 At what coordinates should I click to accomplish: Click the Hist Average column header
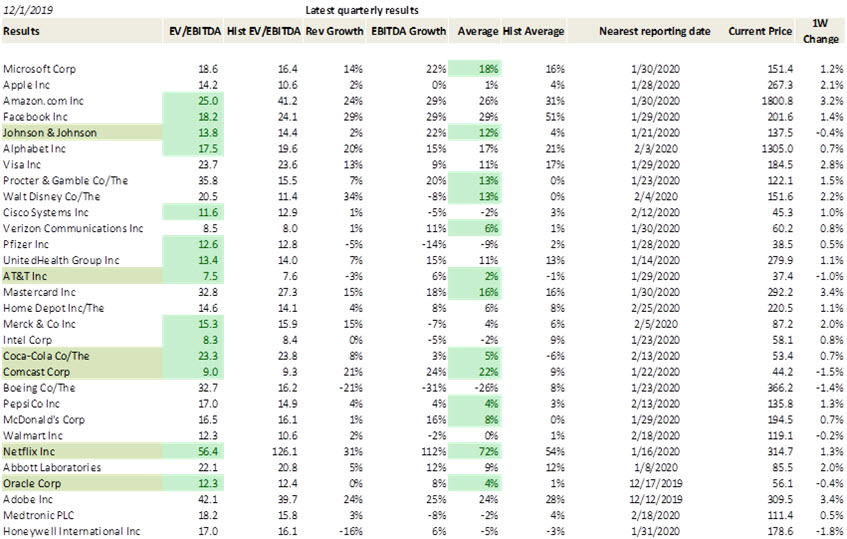pos(533,31)
